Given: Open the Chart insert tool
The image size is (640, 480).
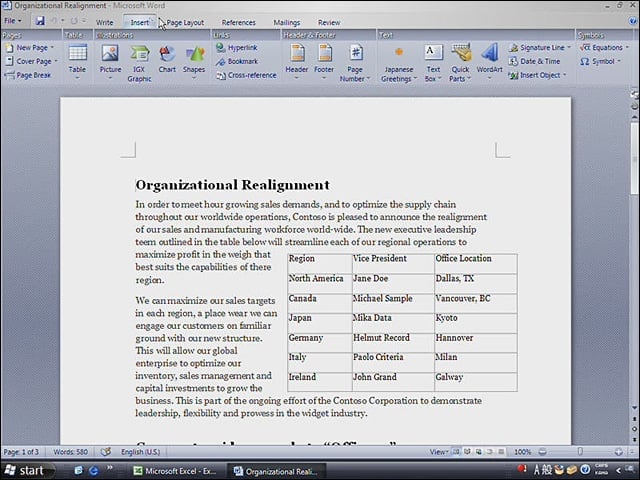Looking at the screenshot, I should pyautogui.click(x=167, y=60).
